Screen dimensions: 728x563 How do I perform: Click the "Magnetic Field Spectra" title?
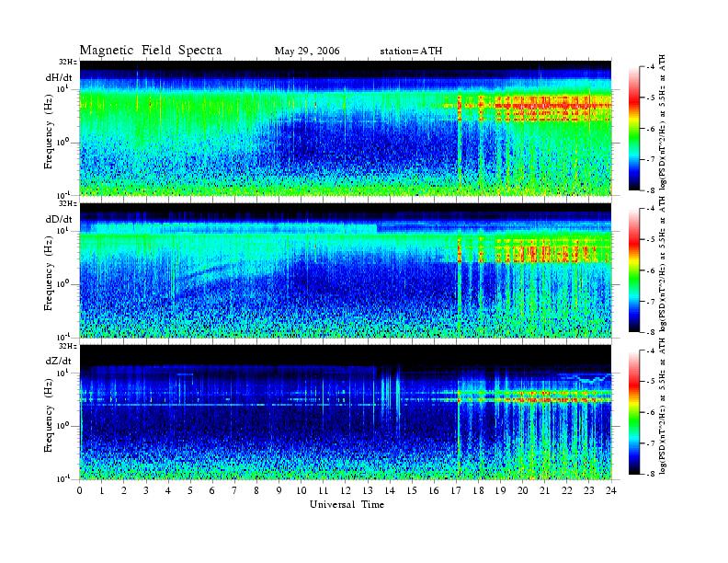tap(151, 51)
